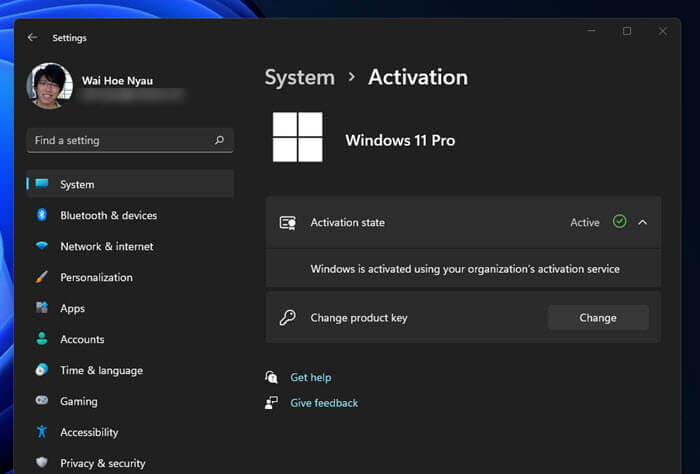The height and width of the screenshot is (474, 700).
Task: Click the Gaming controller icon
Action: click(x=42, y=400)
